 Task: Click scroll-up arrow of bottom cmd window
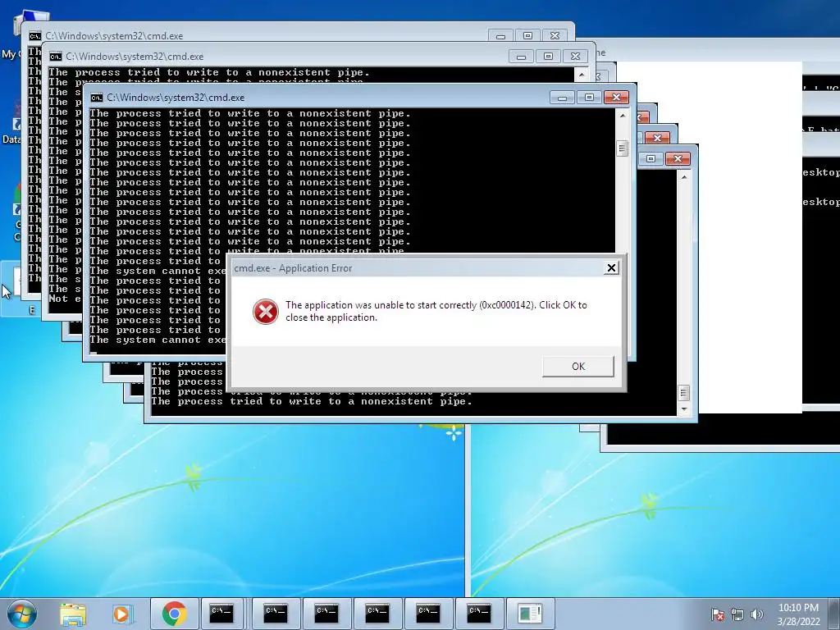[683, 177]
